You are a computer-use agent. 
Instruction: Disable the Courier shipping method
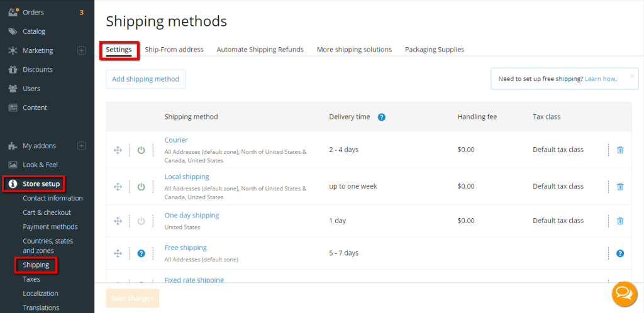(142, 150)
